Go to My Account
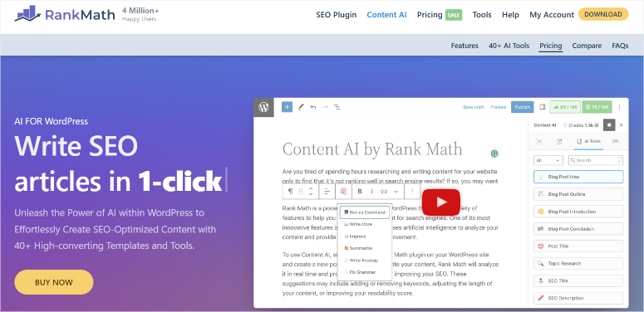This screenshot has height=312, width=644. click(552, 15)
